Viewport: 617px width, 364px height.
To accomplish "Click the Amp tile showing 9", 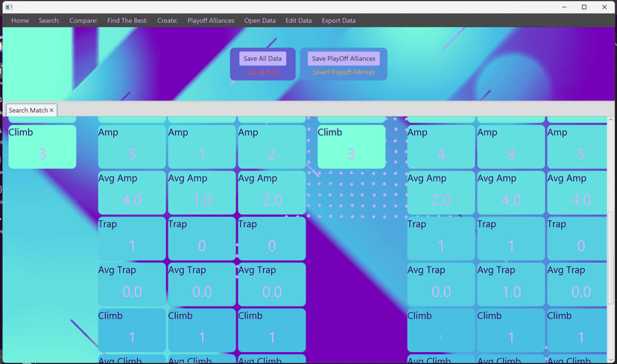I will tap(511, 147).
